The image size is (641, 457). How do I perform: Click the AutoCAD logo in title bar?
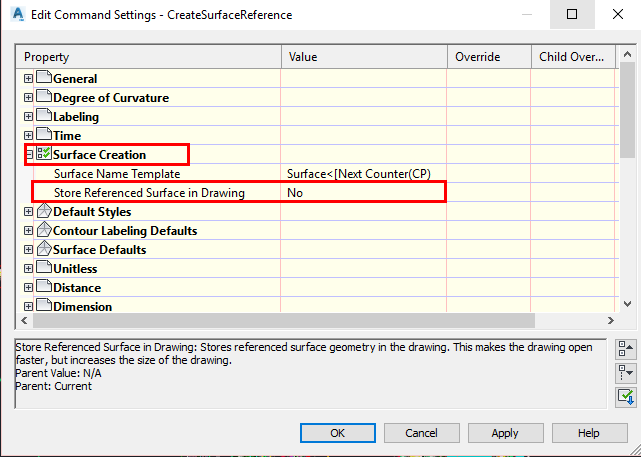tap(18, 15)
